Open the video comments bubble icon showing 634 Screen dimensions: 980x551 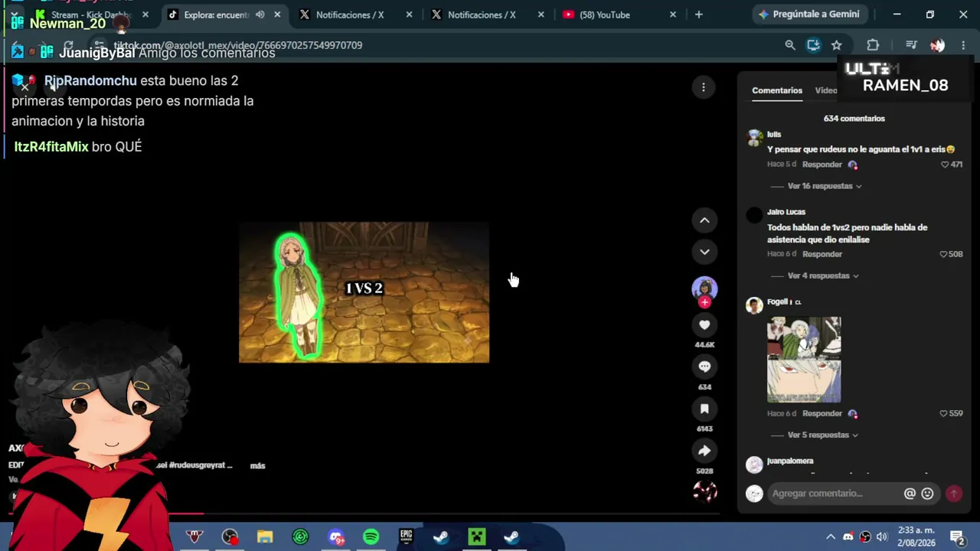coord(704,367)
